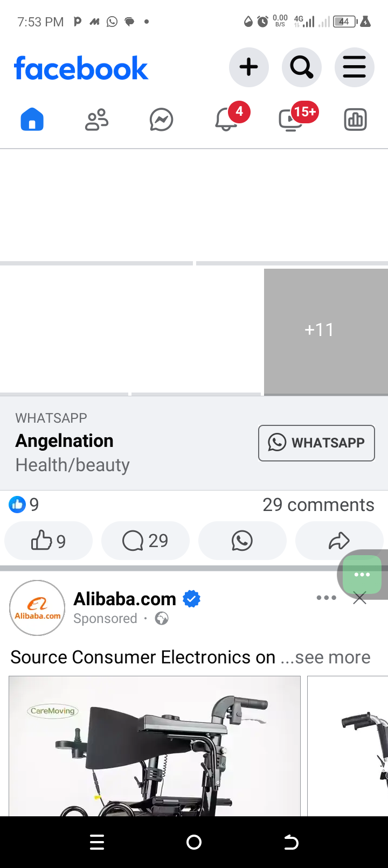Screen dimensions: 388x868
Task: Send post via WhatsApp icon button
Action: tap(242, 541)
